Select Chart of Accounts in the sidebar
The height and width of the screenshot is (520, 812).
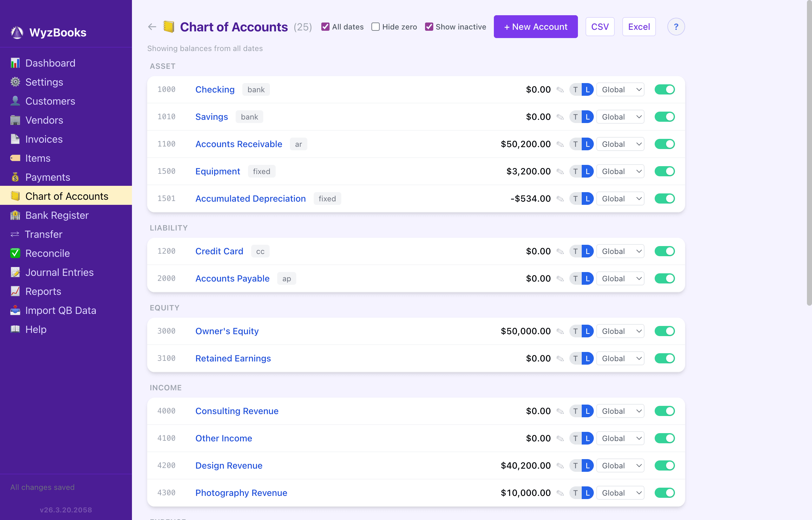click(67, 196)
